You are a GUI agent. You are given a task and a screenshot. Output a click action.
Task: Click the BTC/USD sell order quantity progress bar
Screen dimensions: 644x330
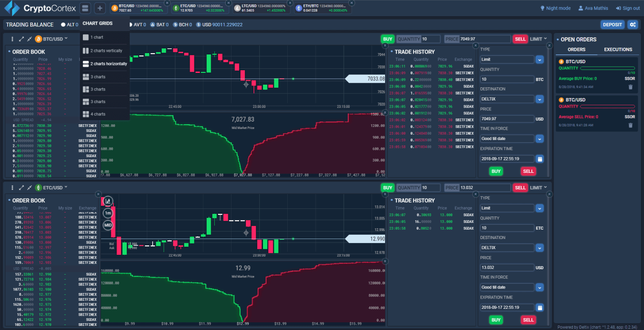[608, 107]
